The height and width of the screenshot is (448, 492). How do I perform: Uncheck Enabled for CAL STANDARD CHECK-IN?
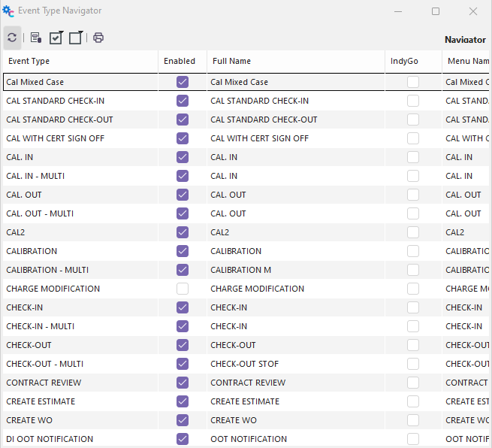[x=183, y=101]
